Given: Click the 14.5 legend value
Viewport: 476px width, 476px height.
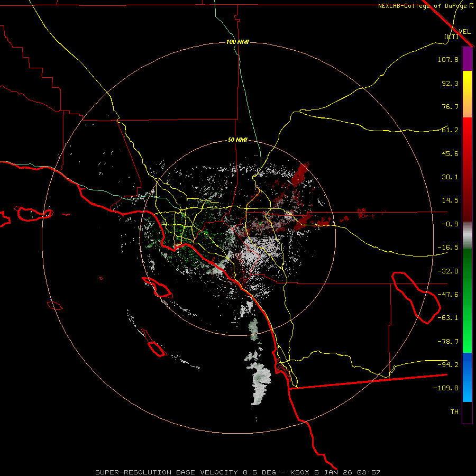Looking at the screenshot, I should 450,200.
